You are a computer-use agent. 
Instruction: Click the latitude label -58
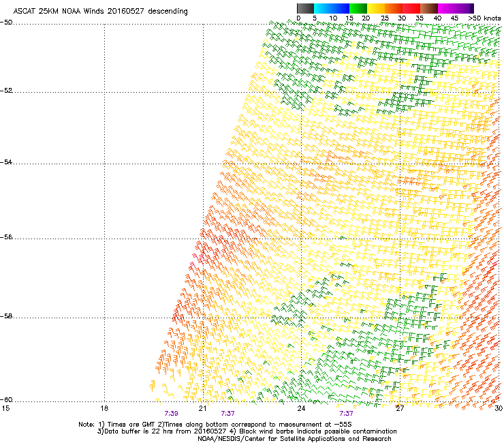click(6, 316)
